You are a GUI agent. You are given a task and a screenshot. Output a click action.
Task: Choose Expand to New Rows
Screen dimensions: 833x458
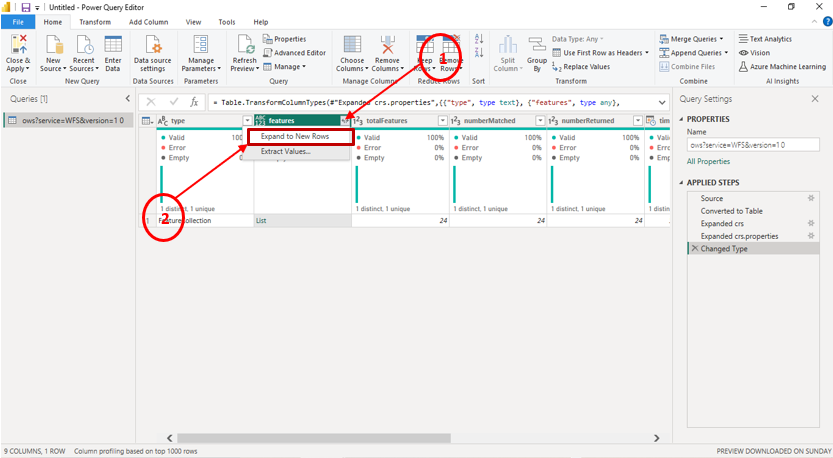pos(295,136)
